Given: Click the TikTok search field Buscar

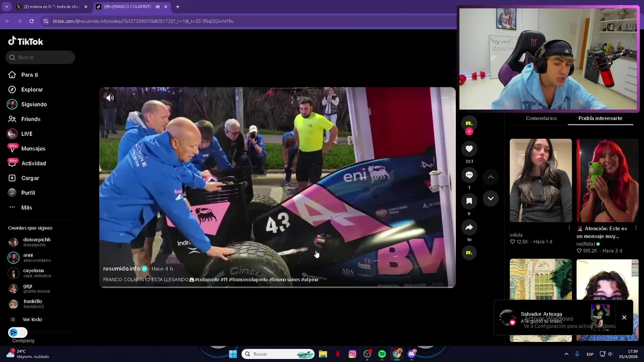Looking at the screenshot, I should (x=40, y=57).
